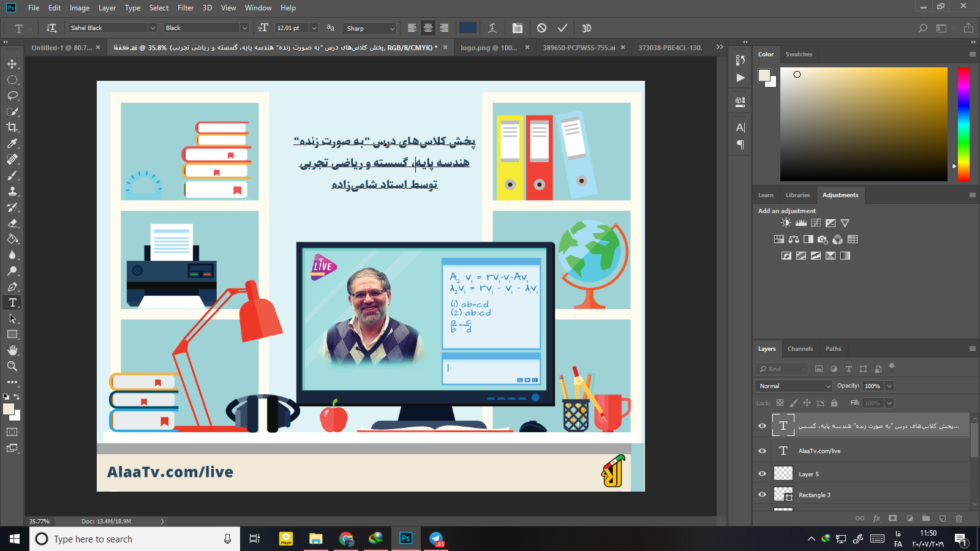Open the Filter menu

click(x=186, y=8)
